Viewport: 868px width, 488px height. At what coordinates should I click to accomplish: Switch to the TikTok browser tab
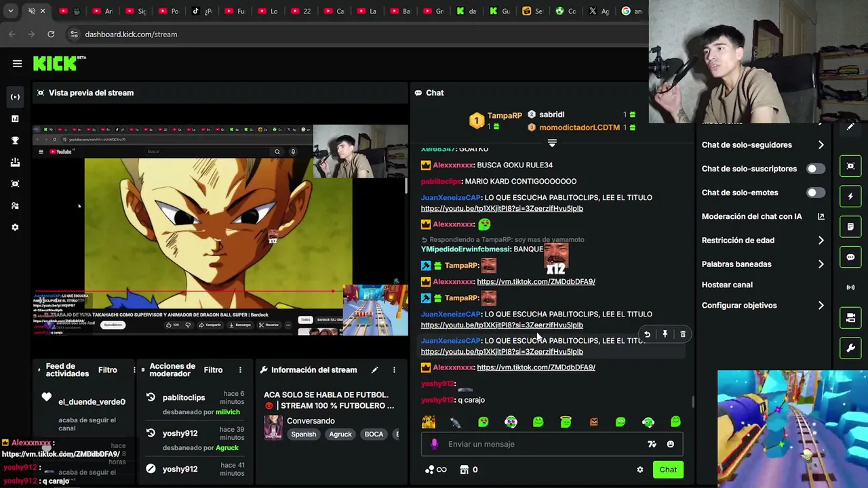(203, 11)
